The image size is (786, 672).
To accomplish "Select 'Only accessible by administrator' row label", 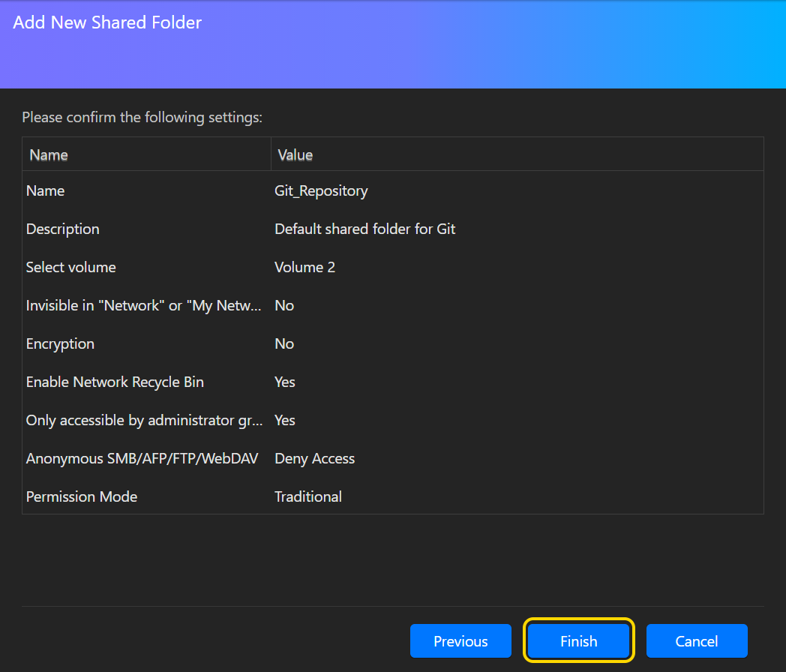I will pos(144,421).
